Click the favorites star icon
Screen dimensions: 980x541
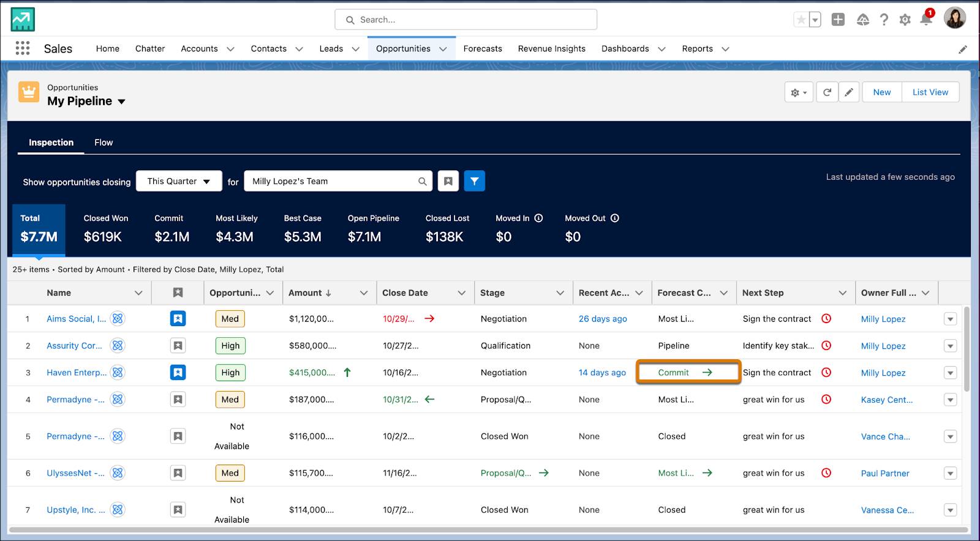tap(801, 20)
